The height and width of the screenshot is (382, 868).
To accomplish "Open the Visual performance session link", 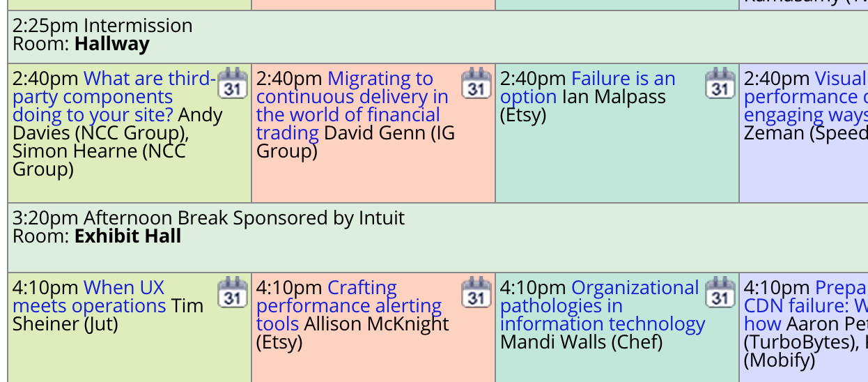I will tap(806, 97).
